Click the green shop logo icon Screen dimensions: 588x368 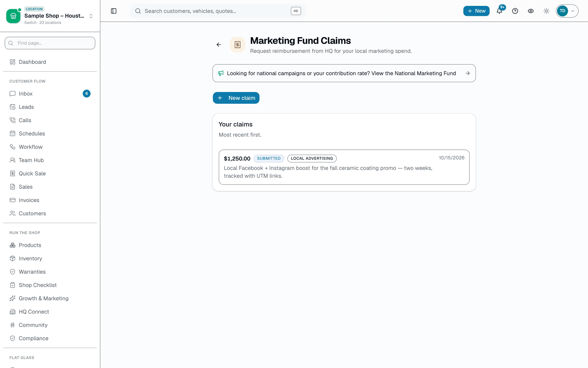13,16
